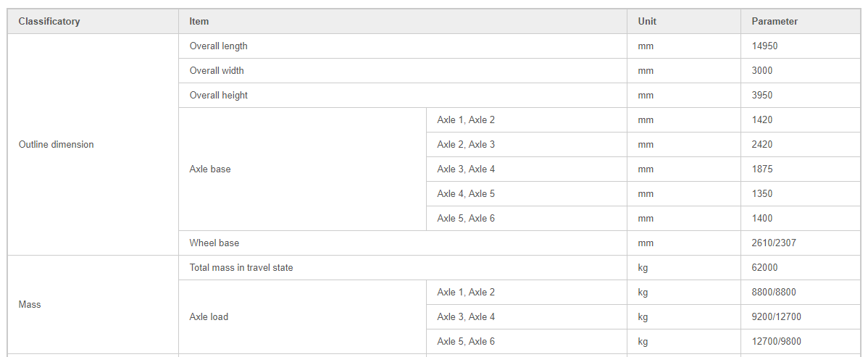Screen dimensions: 868x357
Task: Click the Mass category cell
Action: (93, 304)
